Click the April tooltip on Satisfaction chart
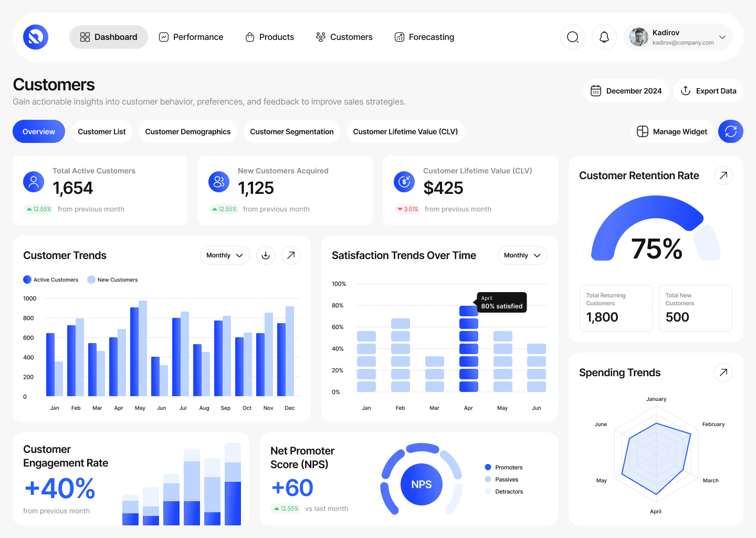The image size is (756, 538). pyautogui.click(x=501, y=302)
